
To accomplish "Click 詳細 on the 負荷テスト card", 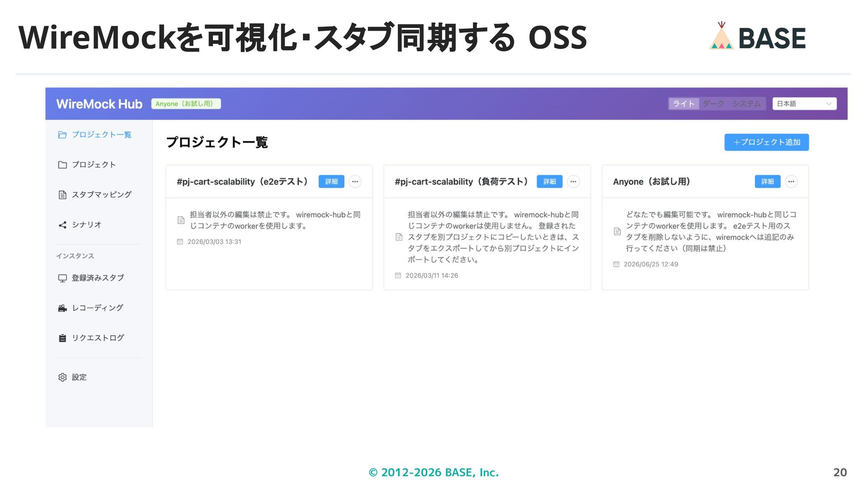I will (x=550, y=182).
